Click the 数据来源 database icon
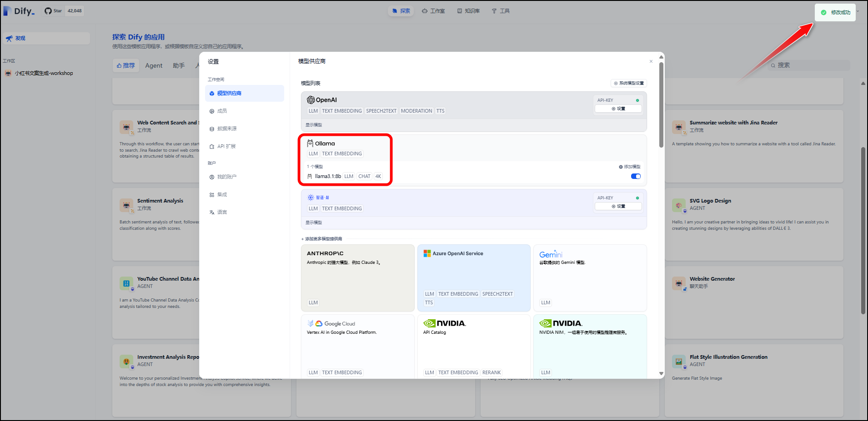Screen dimensions: 868x421 (212, 129)
